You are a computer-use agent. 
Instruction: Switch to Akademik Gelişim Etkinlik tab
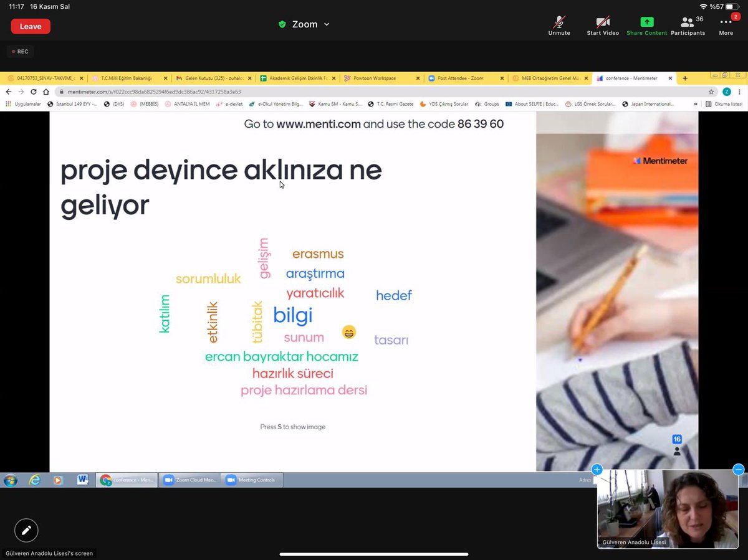[x=297, y=78]
